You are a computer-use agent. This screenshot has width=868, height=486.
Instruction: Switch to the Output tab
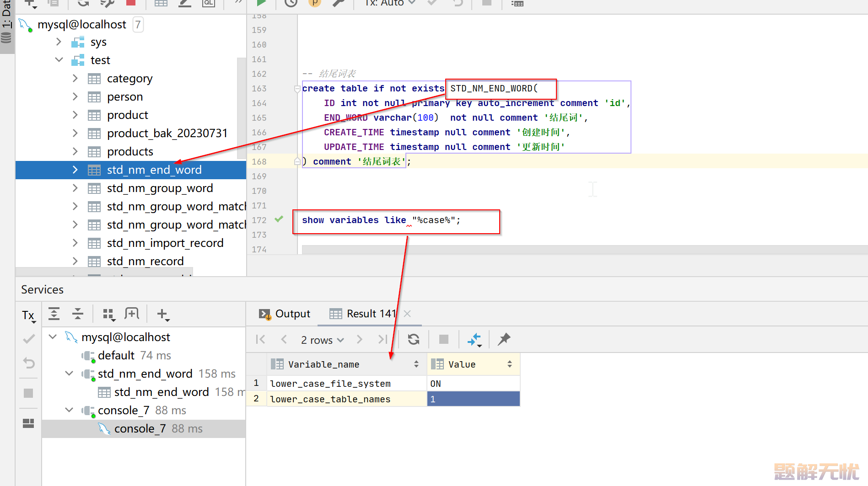284,314
